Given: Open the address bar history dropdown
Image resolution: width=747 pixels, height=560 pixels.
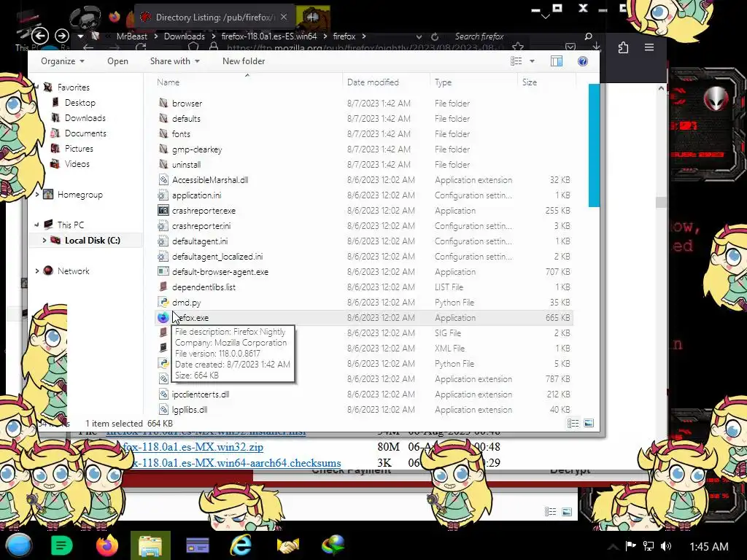Looking at the screenshot, I should [x=419, y=36].
